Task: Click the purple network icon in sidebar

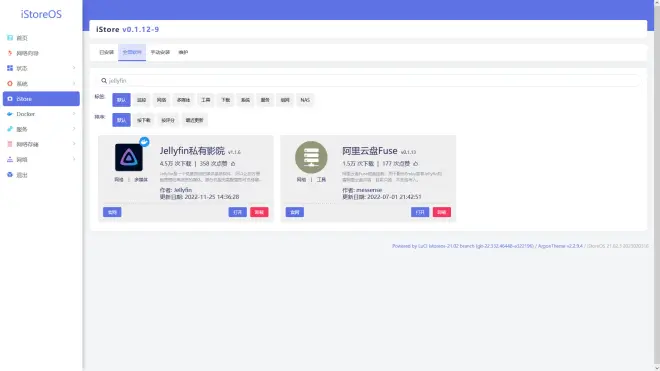Action: click(10, 159)
